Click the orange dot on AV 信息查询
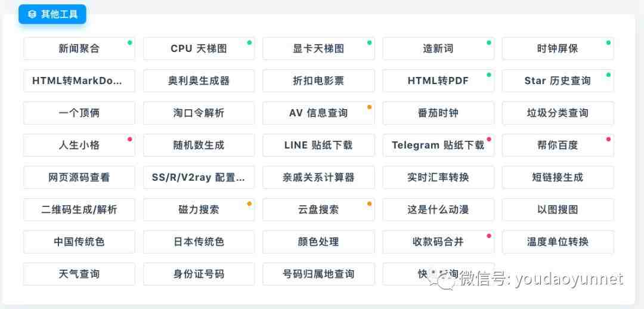 coord(369,107)
